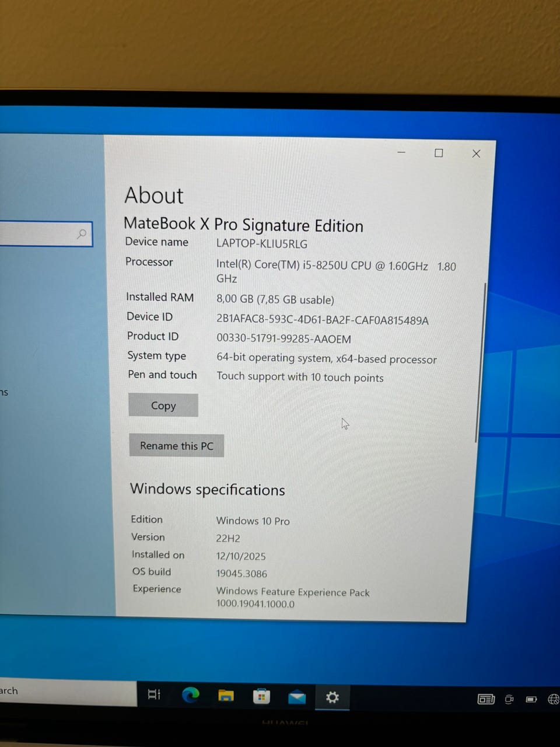Click the Touch support with 10 touch points text
Screen dimensions: 560x747
click(300, 377)
